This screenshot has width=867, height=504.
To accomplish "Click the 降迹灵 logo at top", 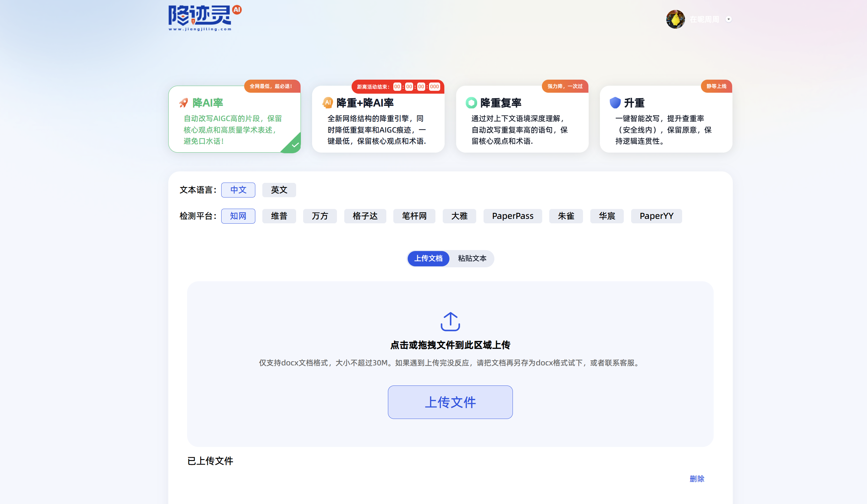I will pos(204,18).
